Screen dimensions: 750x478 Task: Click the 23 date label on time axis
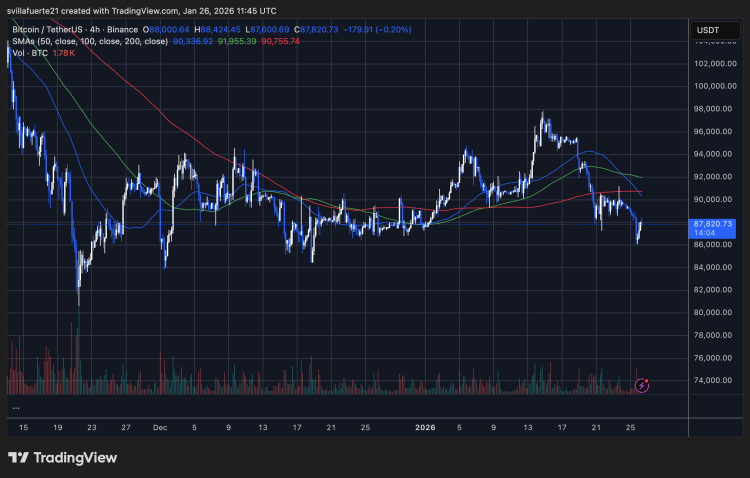click(x=92, y=427)
